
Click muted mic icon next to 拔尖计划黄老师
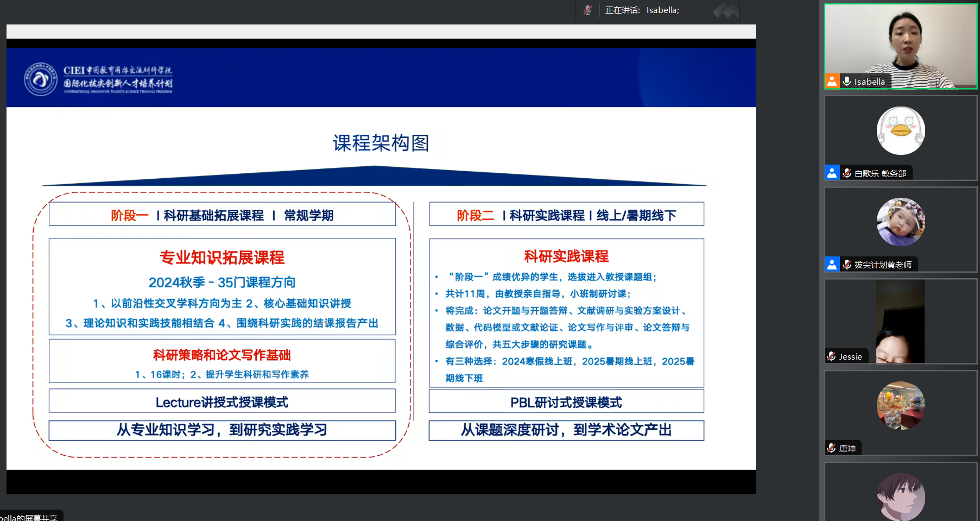point(846,265)
